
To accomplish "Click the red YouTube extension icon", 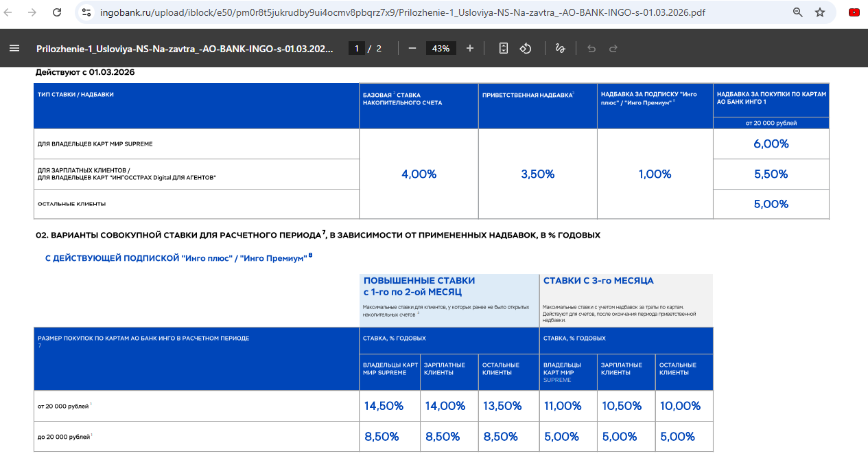I will coord(854,12).
